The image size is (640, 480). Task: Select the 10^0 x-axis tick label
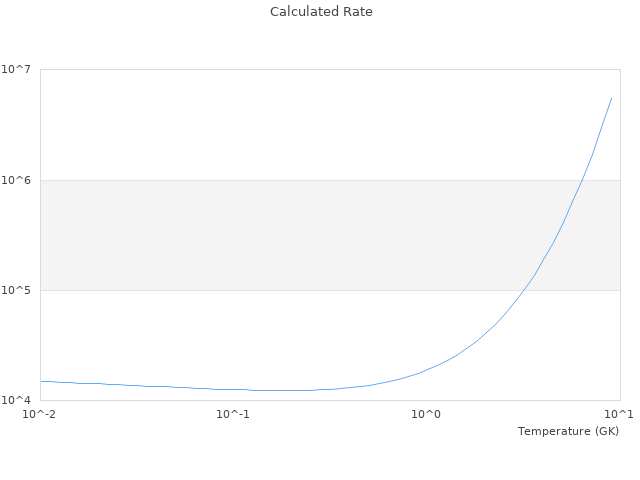[426, 414]
